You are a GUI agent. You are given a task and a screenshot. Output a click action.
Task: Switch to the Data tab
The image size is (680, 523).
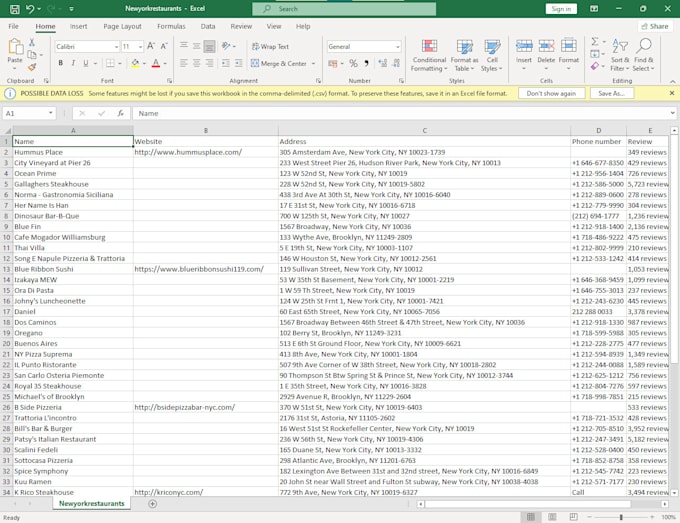point(208,26)
